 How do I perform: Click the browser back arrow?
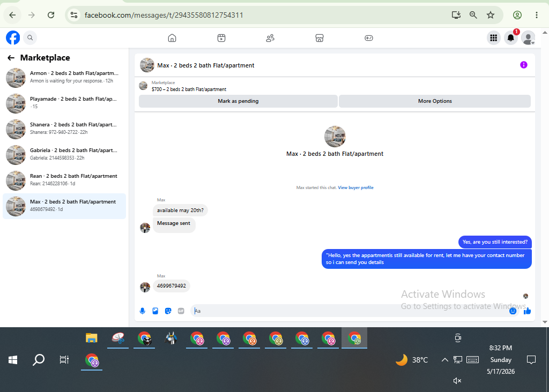tap(13, 15)
